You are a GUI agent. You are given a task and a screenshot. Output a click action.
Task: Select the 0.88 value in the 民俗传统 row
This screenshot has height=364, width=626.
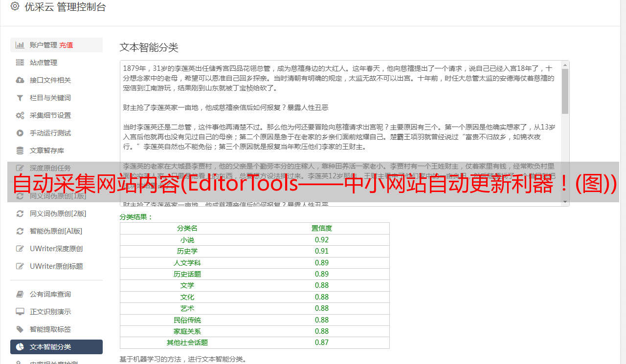click(x=322, y=320)
